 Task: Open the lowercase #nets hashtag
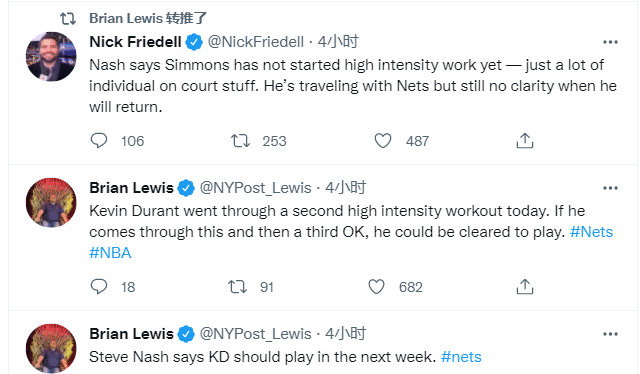click(461, 357)
